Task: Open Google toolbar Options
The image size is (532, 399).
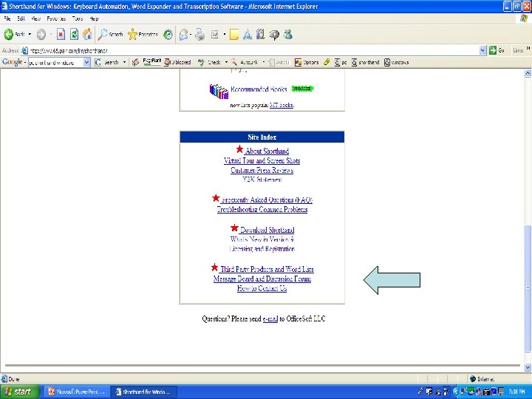Action: tap(307, 62)
